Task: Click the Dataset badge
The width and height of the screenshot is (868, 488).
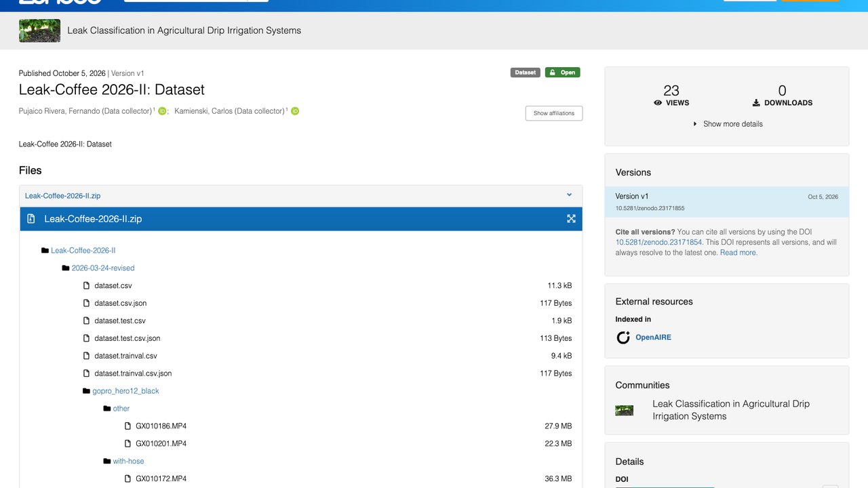Action: point(526,73)
